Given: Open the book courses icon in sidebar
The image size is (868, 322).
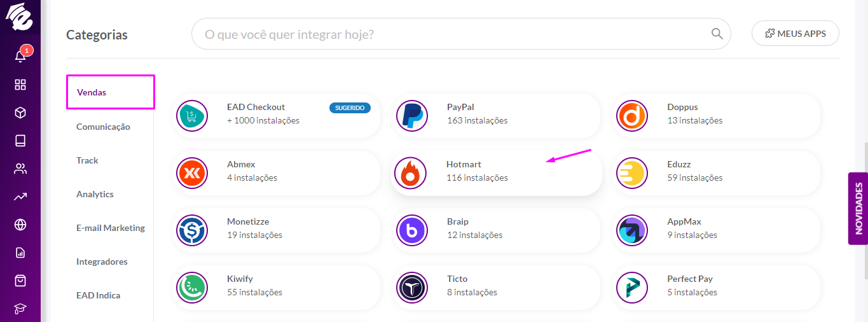Looking at the screenshot, I should (x=20, y=141).
